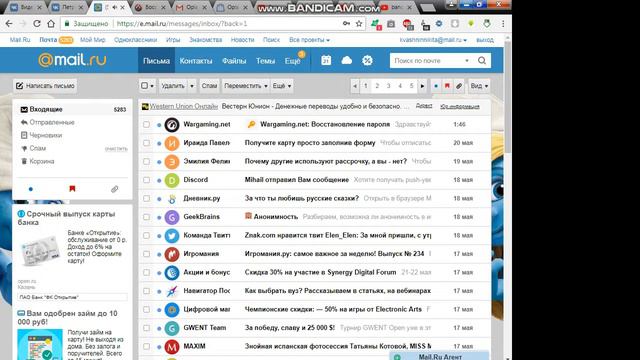Image resolution: width=640 pixels, height=360 pixels.
Task: Tick checkbox for Дневник.ру letter
Action: [146, 198]
